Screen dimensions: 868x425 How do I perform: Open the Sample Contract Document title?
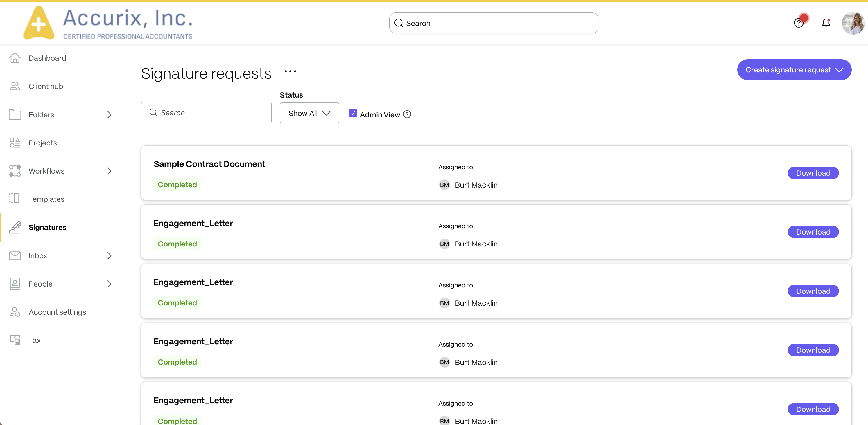click(x=209, y=164)
